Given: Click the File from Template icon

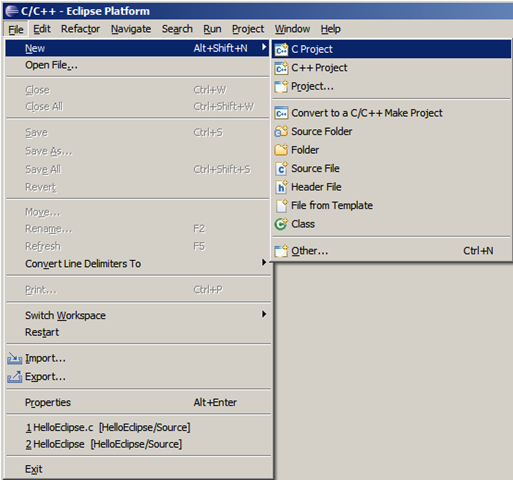Looking at the screenshot, I should 281,206.
